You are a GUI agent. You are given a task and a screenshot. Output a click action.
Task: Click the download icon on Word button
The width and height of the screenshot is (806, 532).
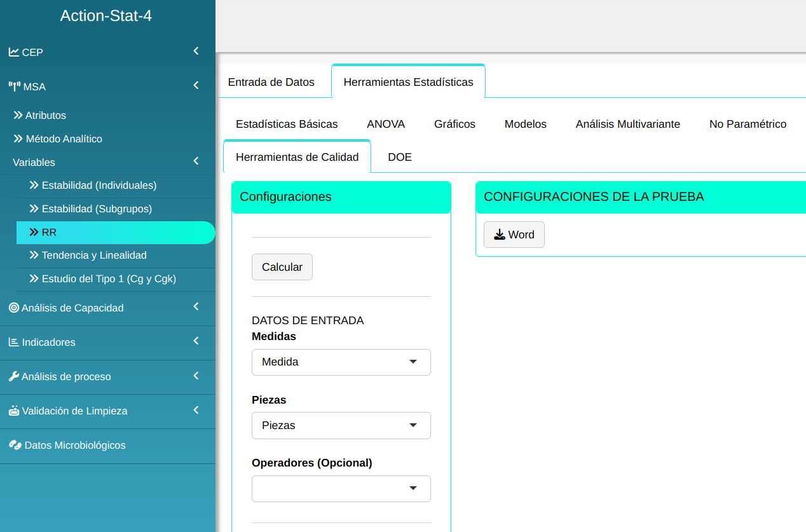[500, 235]
